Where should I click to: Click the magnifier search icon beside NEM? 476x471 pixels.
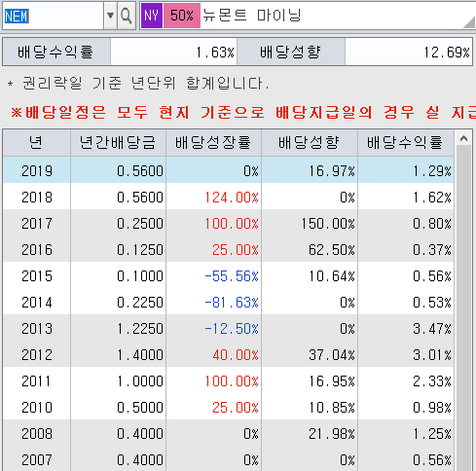[127, 16]
